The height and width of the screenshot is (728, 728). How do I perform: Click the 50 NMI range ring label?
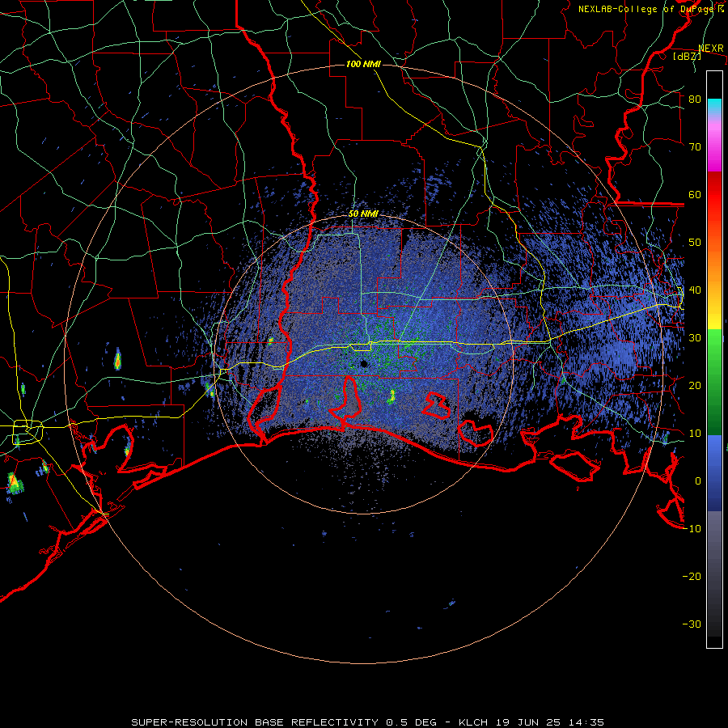363,214
